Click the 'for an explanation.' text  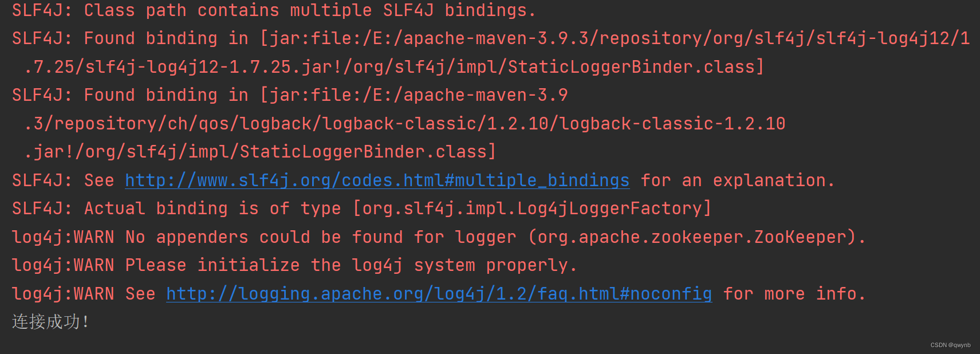737,180
